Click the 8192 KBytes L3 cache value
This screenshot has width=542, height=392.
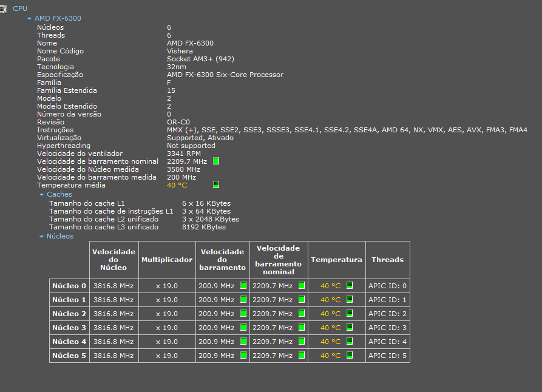pyautogui.click(x=204, y=228)
